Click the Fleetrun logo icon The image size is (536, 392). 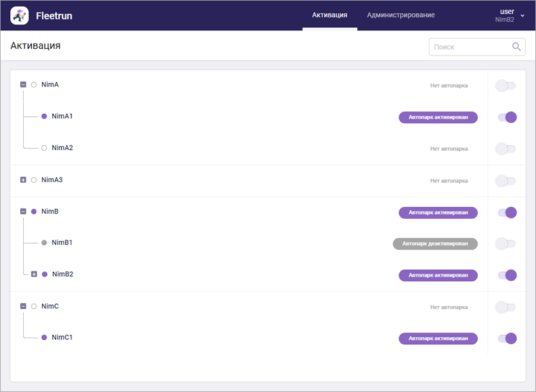[x=20, y=15]
